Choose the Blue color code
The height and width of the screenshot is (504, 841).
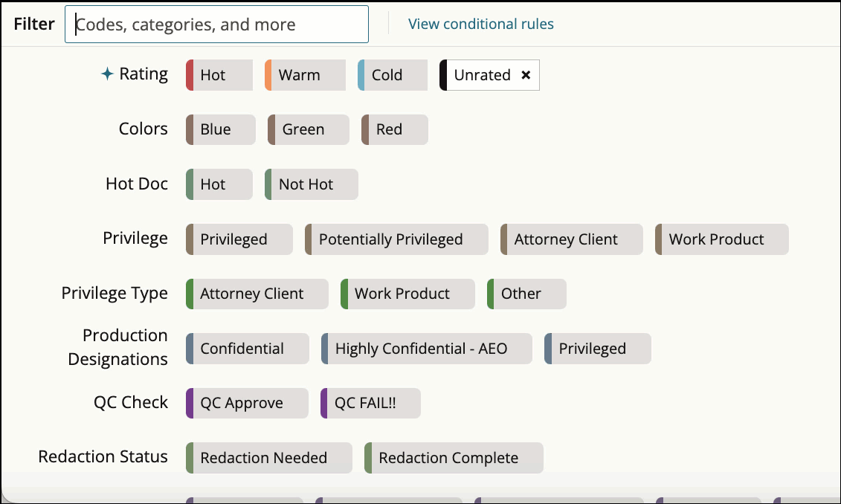point(221,129)
